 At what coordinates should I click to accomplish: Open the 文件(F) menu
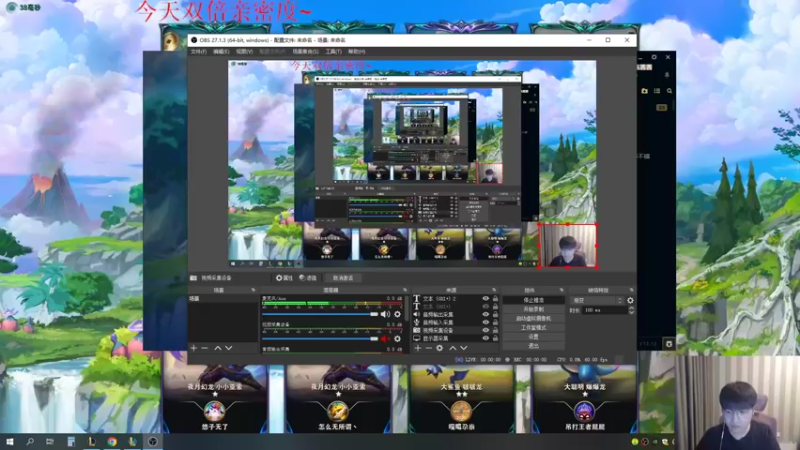(x=198, y=52)
